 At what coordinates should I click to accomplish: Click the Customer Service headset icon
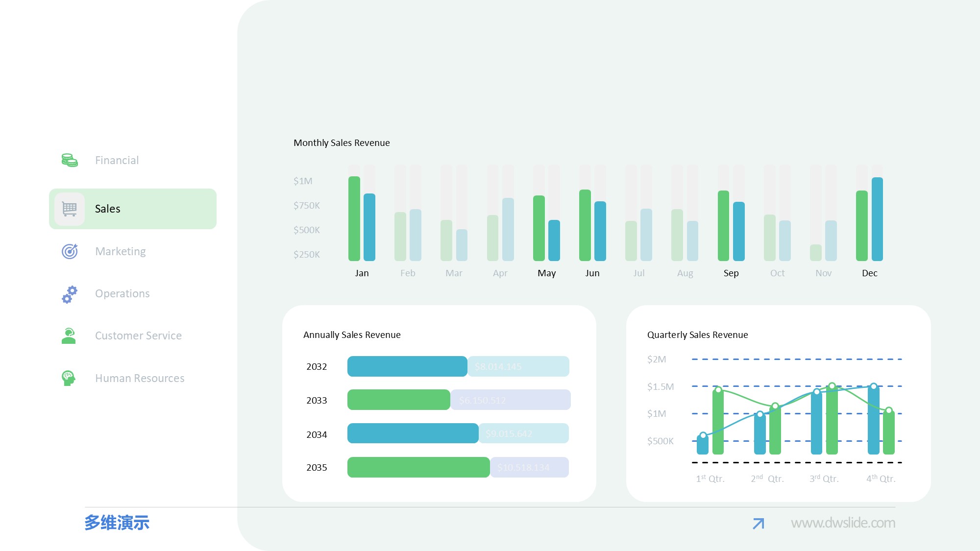(x=69, y=336)
